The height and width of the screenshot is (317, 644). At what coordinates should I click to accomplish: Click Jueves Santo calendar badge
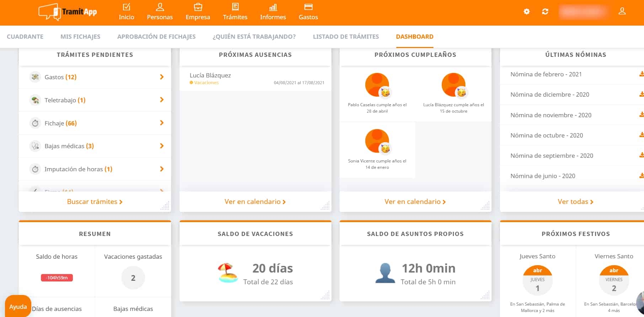click(x=537, y=281)
